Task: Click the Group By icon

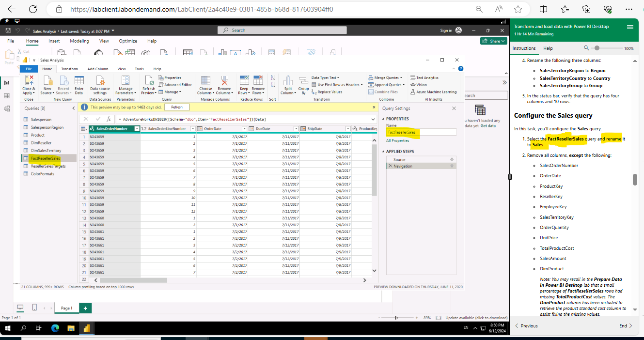Action: pyautogui.click(x=303, y=80)
